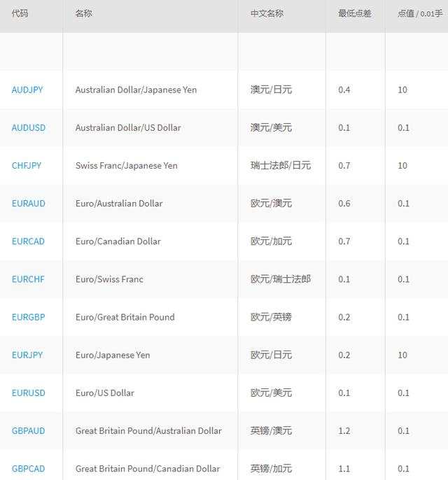Select the point value 10 in AUDJPY row

[x=402, y=90]
